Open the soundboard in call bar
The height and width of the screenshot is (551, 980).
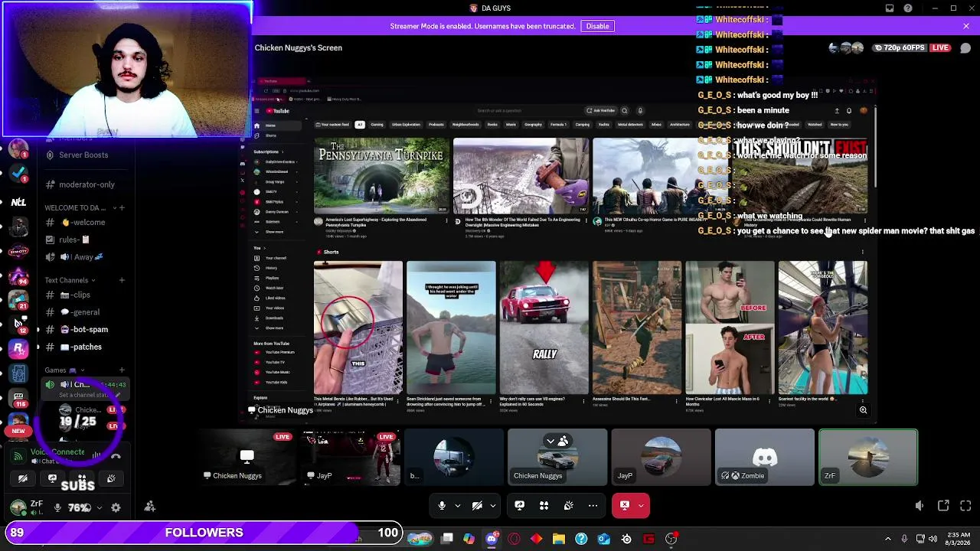pos(569,506)
